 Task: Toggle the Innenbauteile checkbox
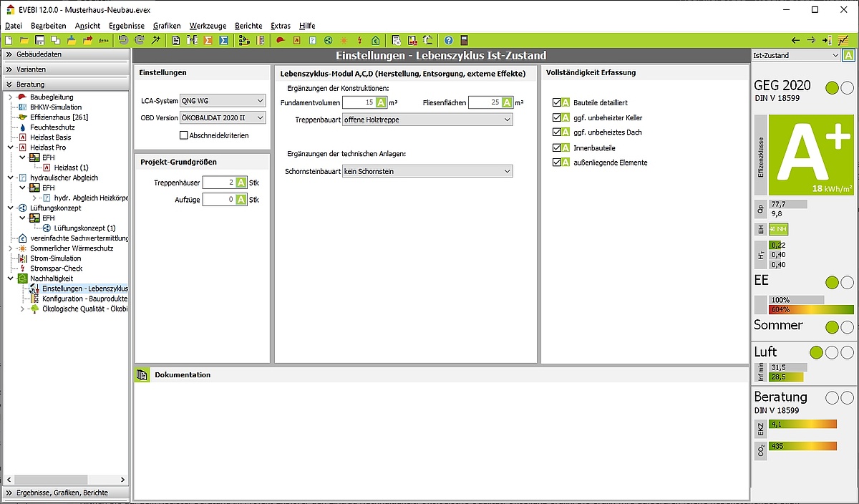pyautogui.click(x=557, y=147)
